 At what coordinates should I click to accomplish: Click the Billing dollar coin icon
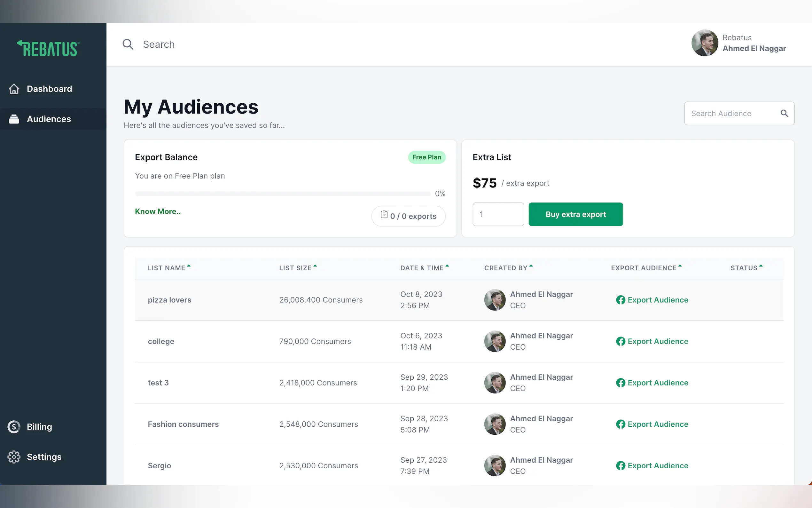click(14, 427)
